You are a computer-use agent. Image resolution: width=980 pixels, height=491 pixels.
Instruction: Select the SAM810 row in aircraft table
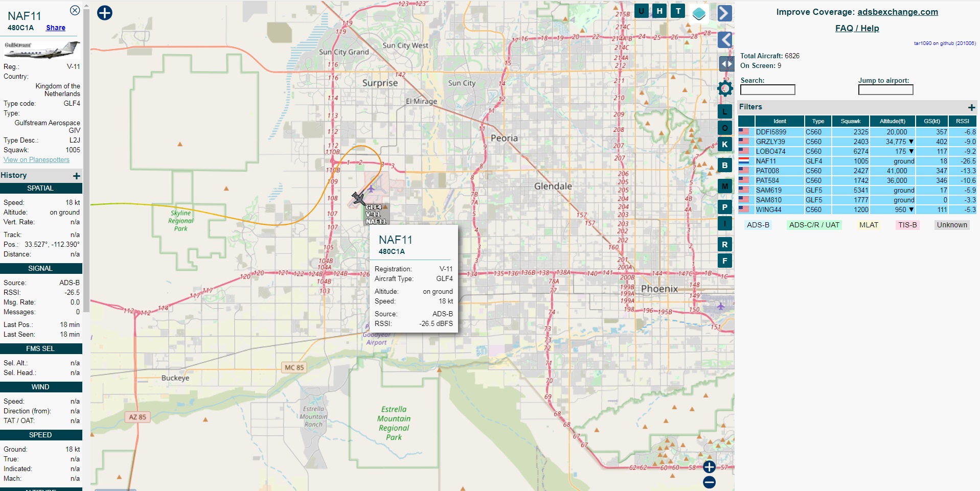point(857,200)
